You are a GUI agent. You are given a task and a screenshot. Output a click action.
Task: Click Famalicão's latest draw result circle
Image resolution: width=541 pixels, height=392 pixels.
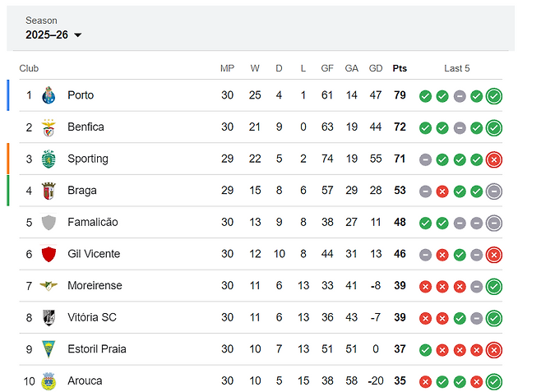click(x=494, y=223)
